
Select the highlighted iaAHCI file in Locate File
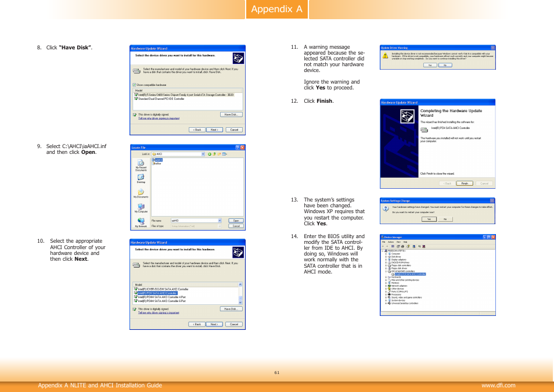(x=157, y=160)
